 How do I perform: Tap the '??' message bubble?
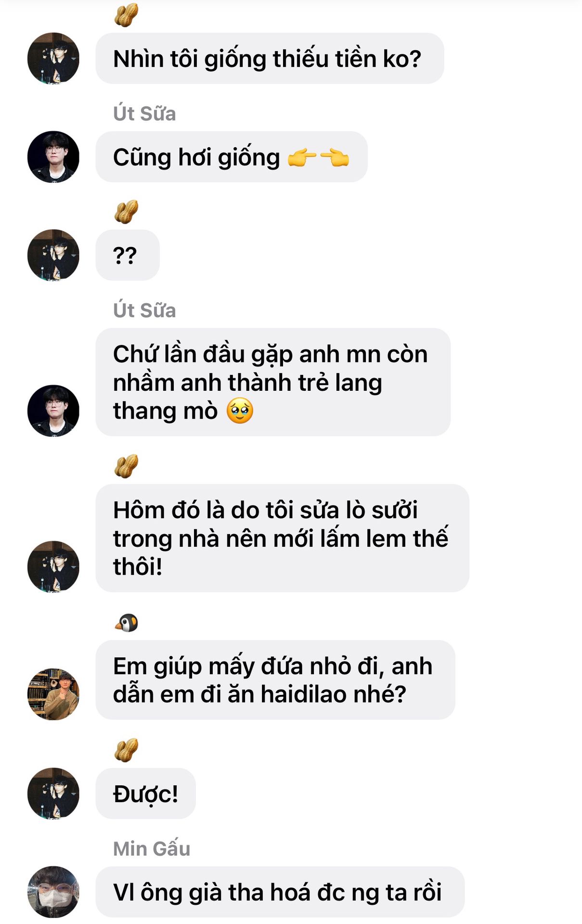128,255
